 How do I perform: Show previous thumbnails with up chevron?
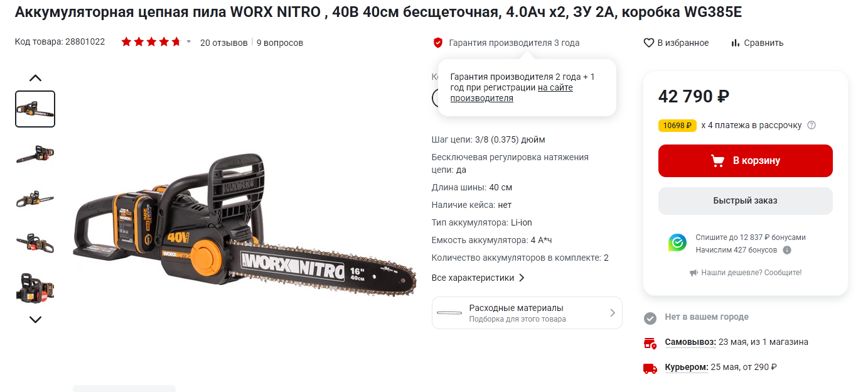[35, 78]
